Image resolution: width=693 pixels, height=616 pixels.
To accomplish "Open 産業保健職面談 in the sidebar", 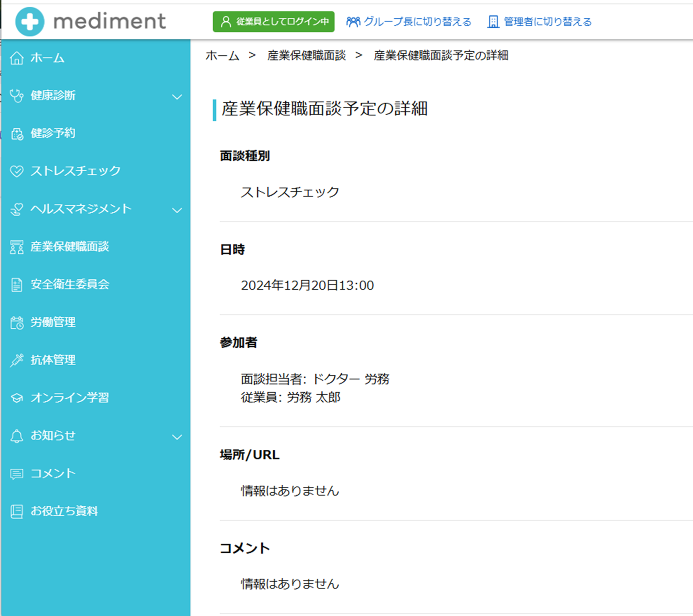I will point(70,247).
